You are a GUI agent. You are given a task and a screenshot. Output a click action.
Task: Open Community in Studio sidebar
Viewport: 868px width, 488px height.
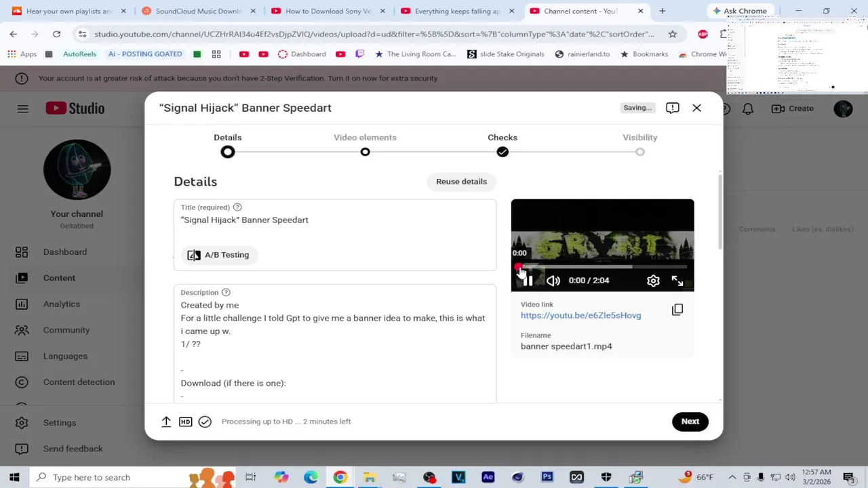(x=66, y=330)
